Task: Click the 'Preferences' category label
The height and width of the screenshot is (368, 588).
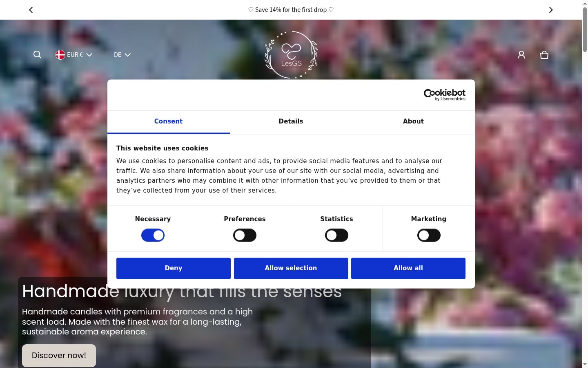Action: coord(245,219)
